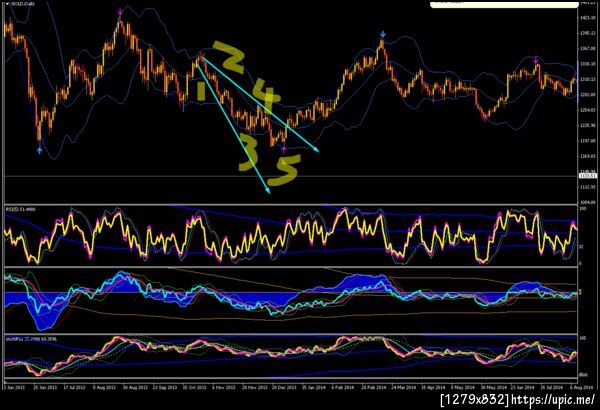Select blue up-arrow marker at June 2013 low
Viewport: 600px width, 410px height.
point(39,150)
